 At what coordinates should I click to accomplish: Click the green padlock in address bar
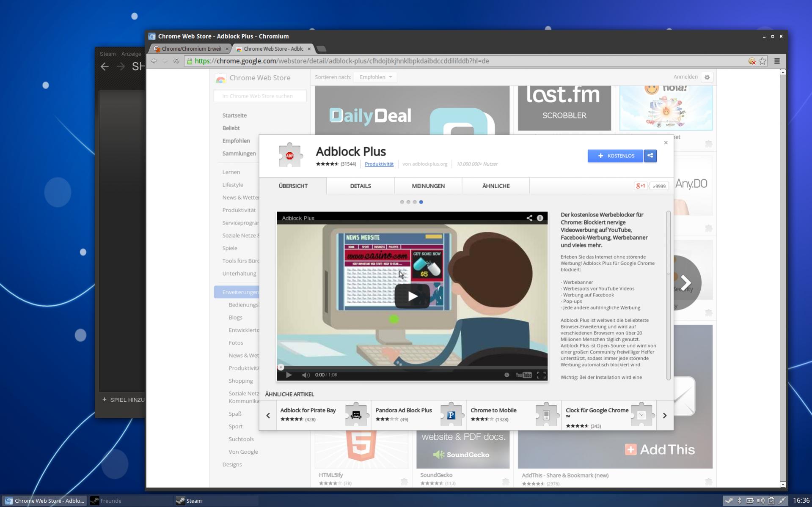(x=190, y=61)
